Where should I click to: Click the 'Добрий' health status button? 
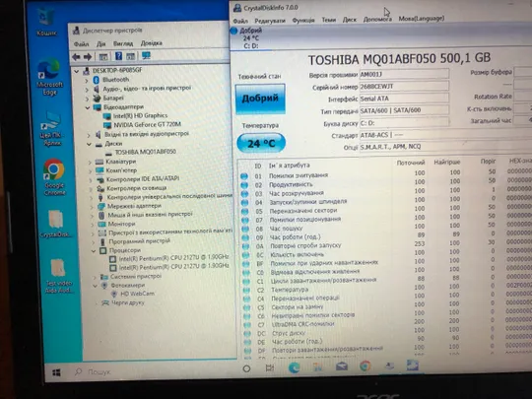[260, 99]
